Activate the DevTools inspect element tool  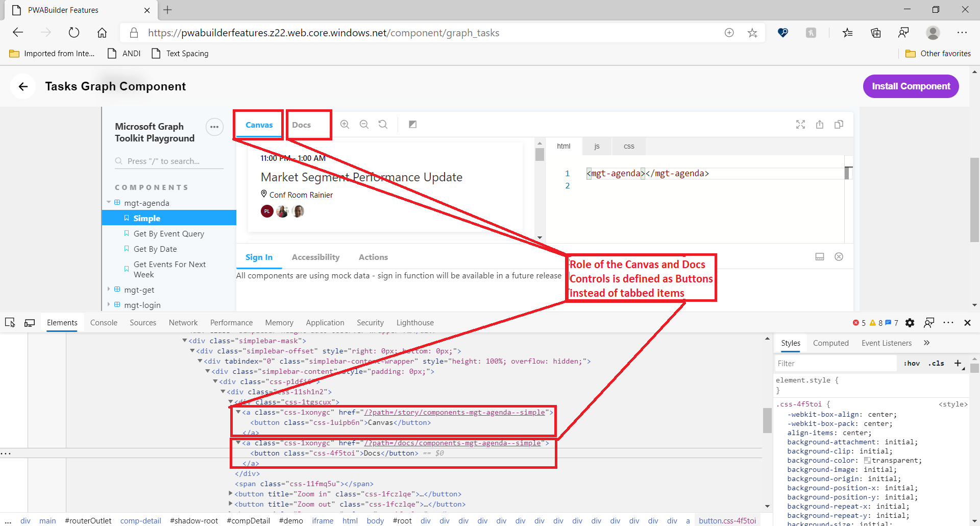(x=10, y=322)
